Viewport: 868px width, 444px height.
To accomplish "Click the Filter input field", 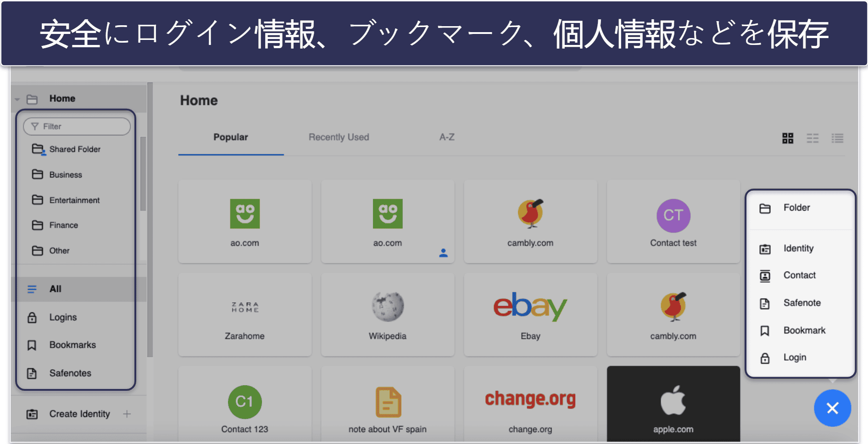I will tap(77, 127).
